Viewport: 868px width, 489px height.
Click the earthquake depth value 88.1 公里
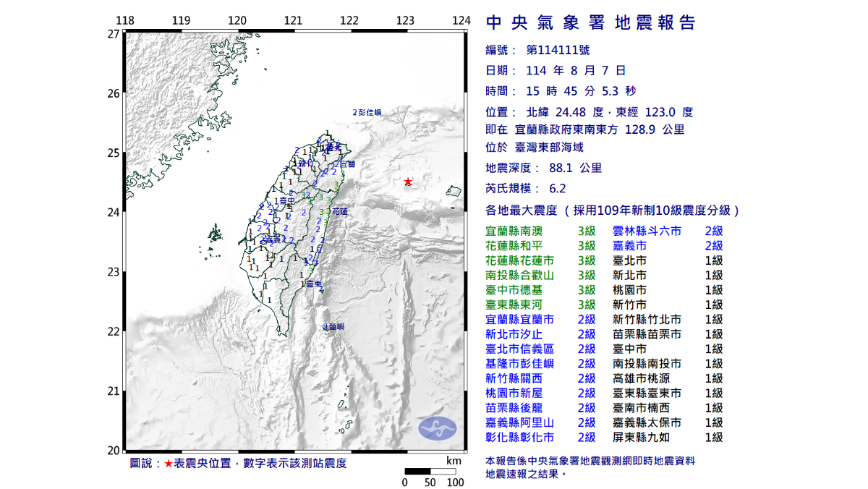click(x=576, y=168)
